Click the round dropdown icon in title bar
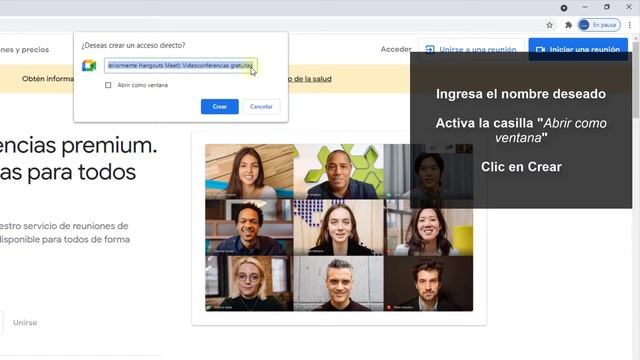This screenshot has width=640, height=360. [564, 8]
